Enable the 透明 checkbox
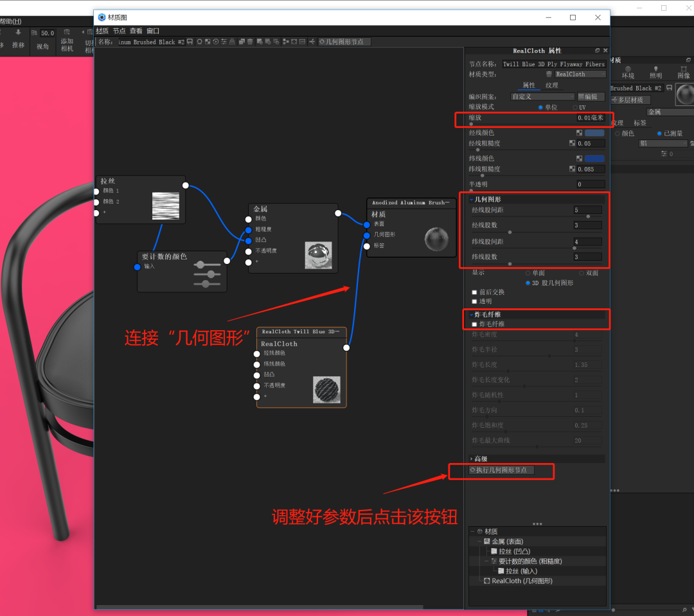 [x=474, y=301]
